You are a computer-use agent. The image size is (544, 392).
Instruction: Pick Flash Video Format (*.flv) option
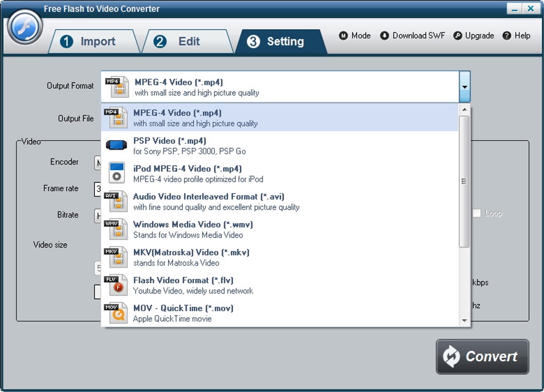click(279, 285)
